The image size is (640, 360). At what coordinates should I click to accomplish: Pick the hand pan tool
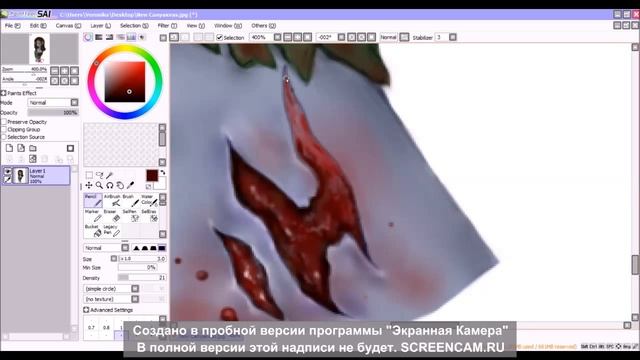(x=120, y=185)
